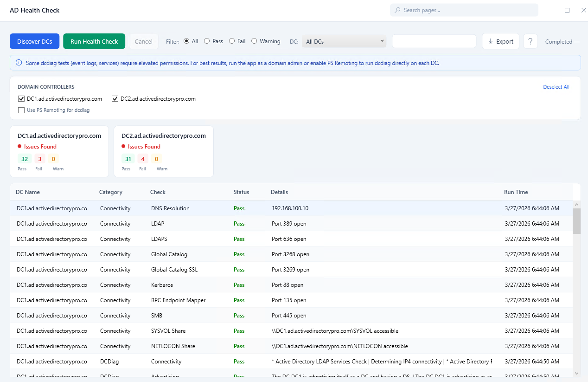This screenshot has width=588, height=382.
Task: Sort by Details column header
Action: [x=279, y=192]
